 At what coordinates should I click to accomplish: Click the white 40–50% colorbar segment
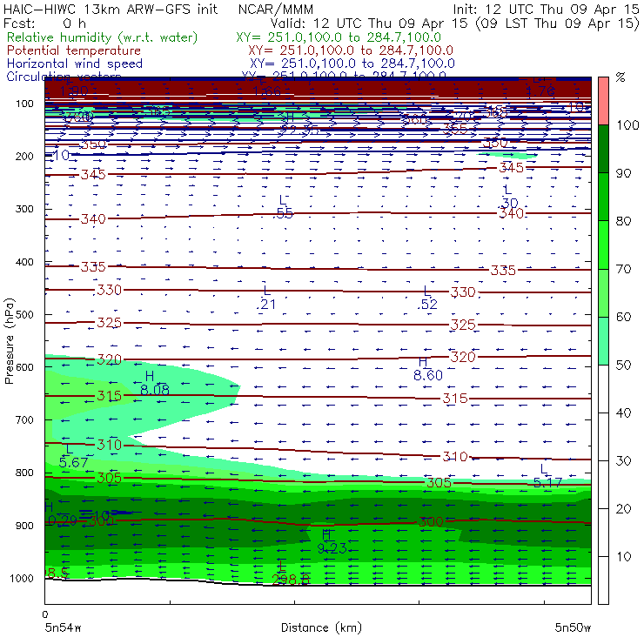pos(603,388)
